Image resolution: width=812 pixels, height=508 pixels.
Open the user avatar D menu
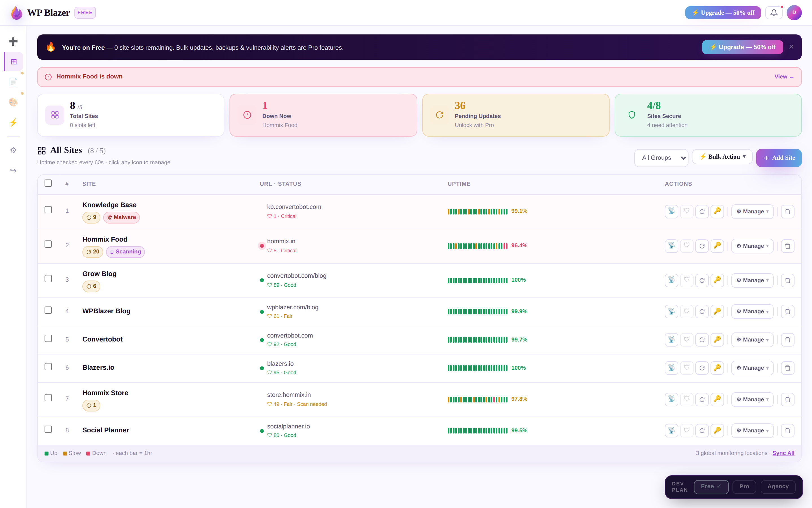[794, 13]
